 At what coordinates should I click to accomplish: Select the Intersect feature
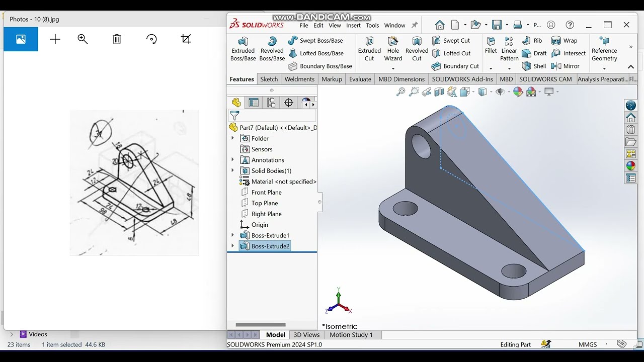(569, 53)
